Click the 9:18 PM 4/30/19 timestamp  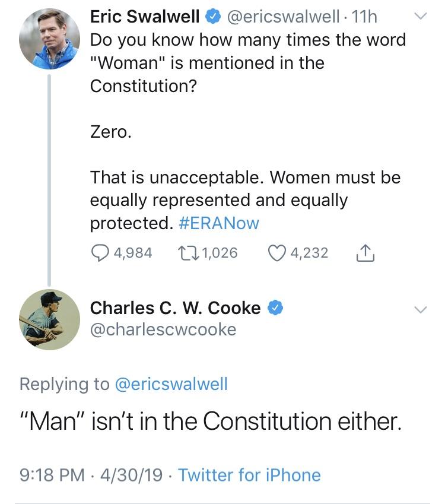click(x=91, y=475)
